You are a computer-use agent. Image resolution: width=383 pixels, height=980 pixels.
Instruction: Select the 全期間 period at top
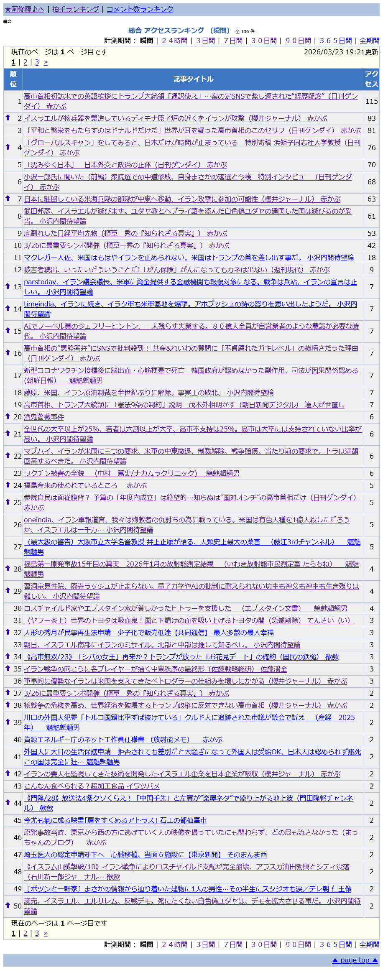click(x=369, y=41)
